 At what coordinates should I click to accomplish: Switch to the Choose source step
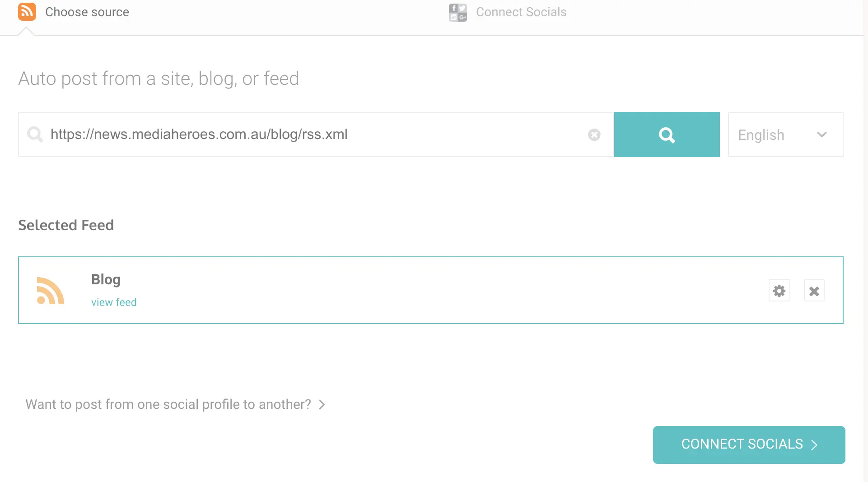point(87,12)
